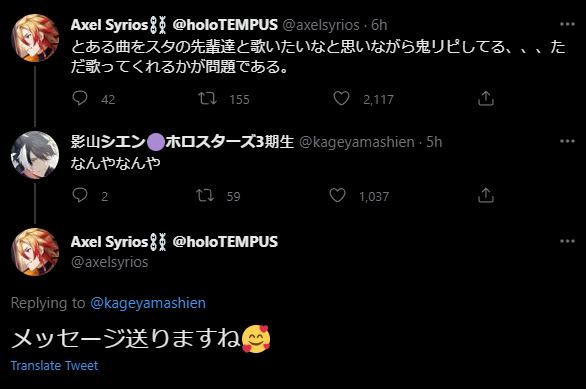Viewport: 586px width, 389px height.
Task: Reply to 影山シエン's なんやなんや tweet
Action: click(80, 195)
